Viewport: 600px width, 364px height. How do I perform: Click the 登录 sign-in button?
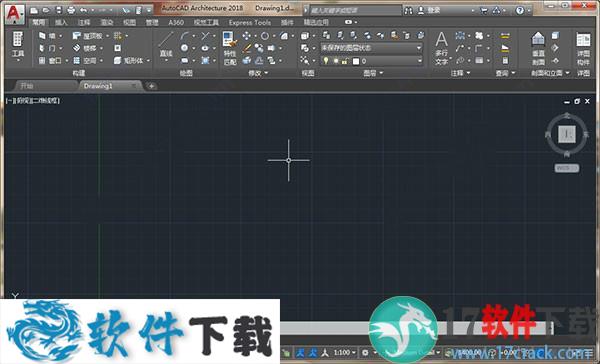(x=430, y=10)
